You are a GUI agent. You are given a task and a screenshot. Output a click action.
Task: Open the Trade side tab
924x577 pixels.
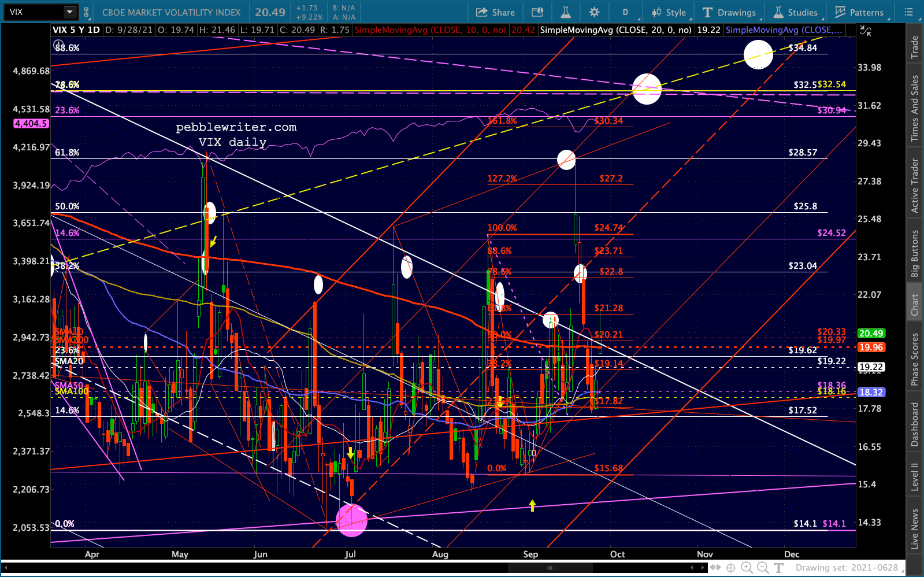(915, 47)
